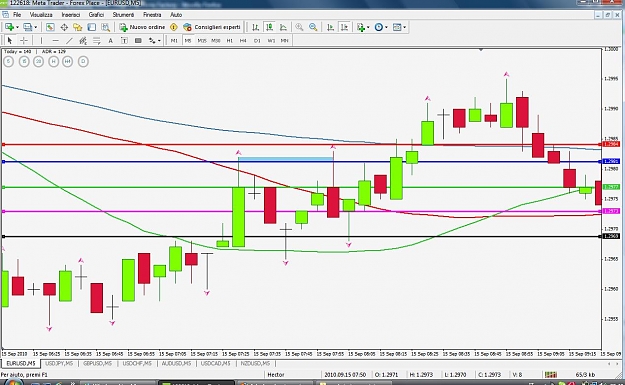This screenshot has height=385, width=625.
Task: Open the Market Watch panel icon
Action: coord(50,27)
